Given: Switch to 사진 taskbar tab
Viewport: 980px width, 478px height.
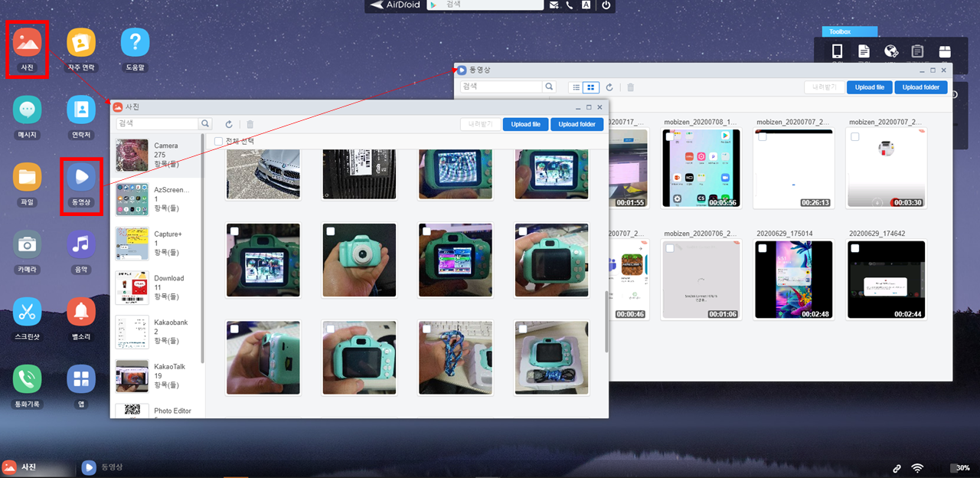Looking at the screenshot, I should 38,467.
